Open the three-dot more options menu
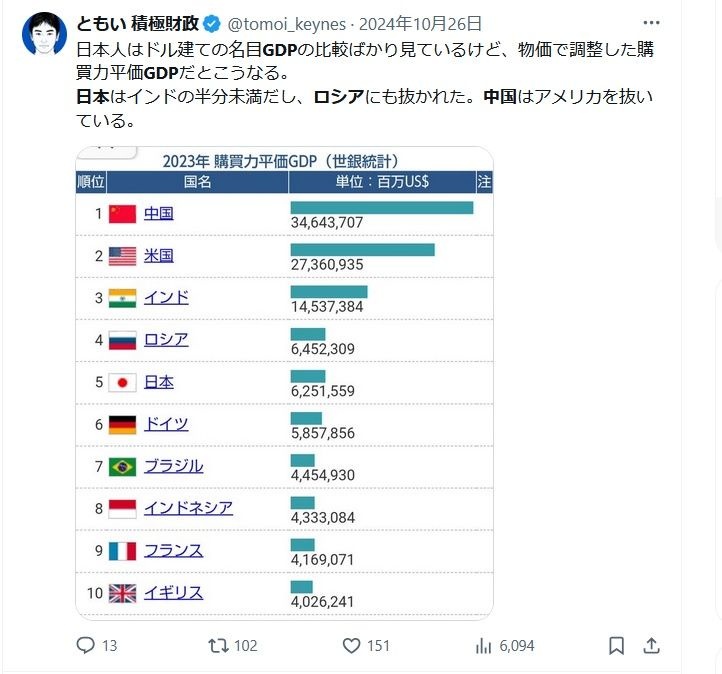The height and width of the screenshot is (674, 722). (x=652, y=22)
